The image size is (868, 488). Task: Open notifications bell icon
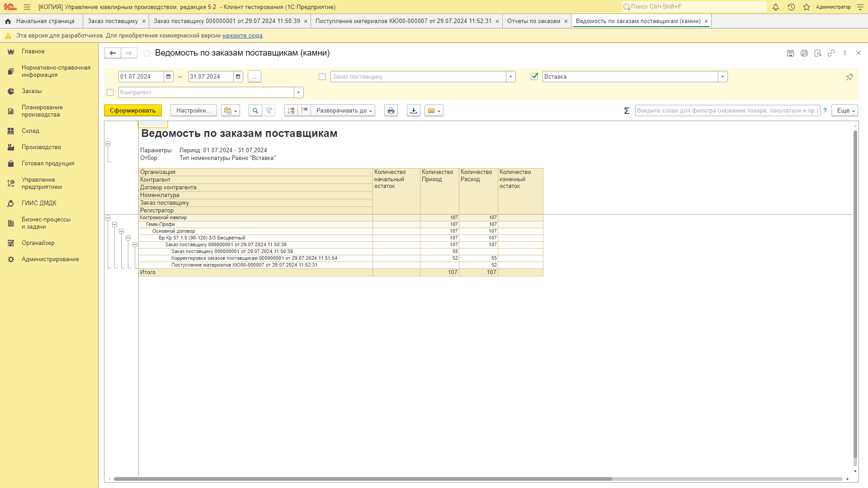tap(776, 7)
